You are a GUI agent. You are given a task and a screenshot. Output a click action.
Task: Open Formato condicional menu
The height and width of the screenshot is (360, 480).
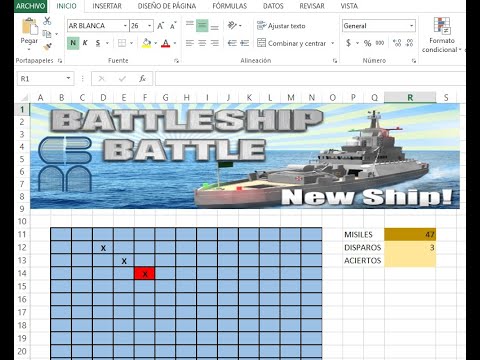tap(442, 35)
